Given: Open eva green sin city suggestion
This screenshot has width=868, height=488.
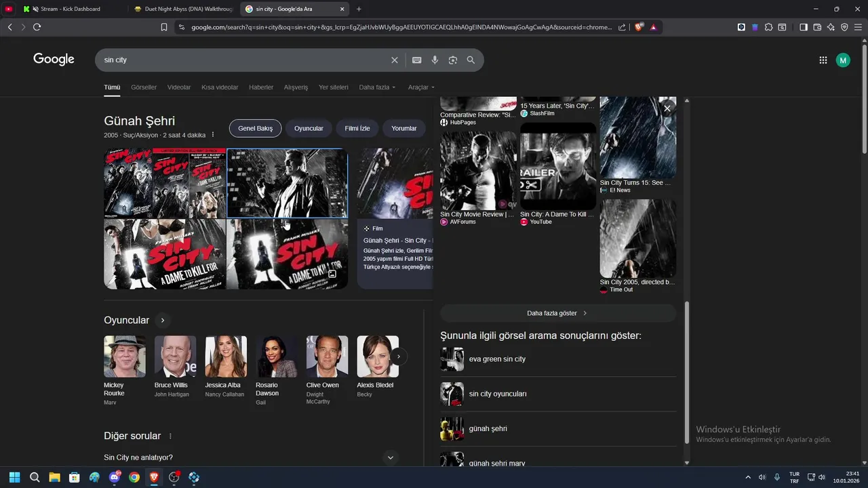Looking at the screenshot, I should (558, 359).
